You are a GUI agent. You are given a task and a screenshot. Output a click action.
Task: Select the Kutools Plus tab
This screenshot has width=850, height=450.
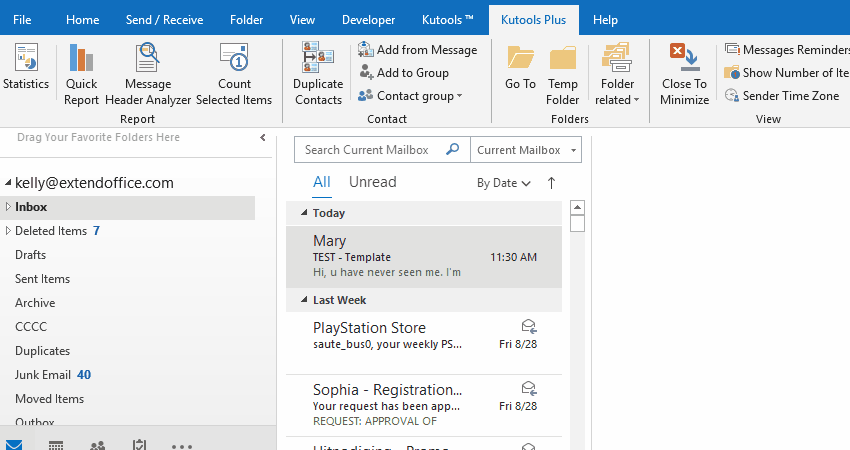pyautogui.click(x=533, y=20)
